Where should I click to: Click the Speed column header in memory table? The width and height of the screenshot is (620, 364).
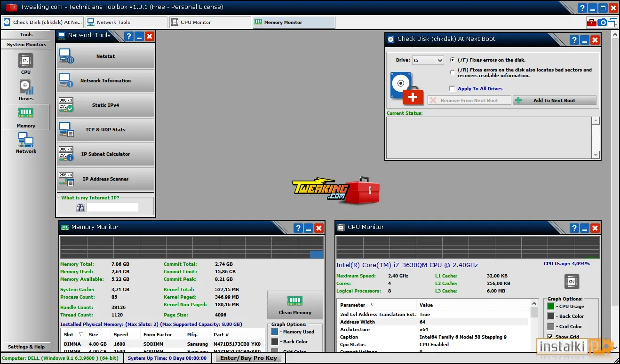tap(126, 334)
